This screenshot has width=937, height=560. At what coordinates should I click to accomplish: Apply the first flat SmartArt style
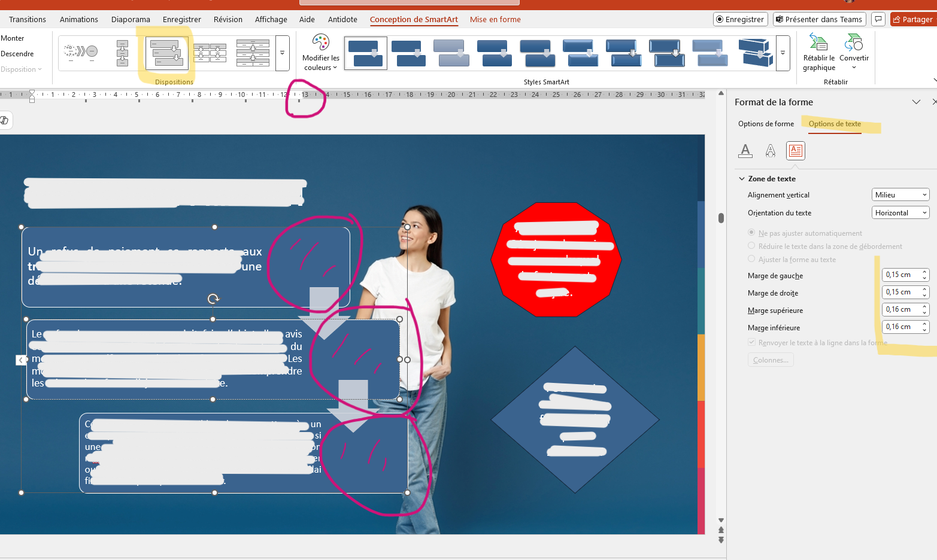point(366,53)
